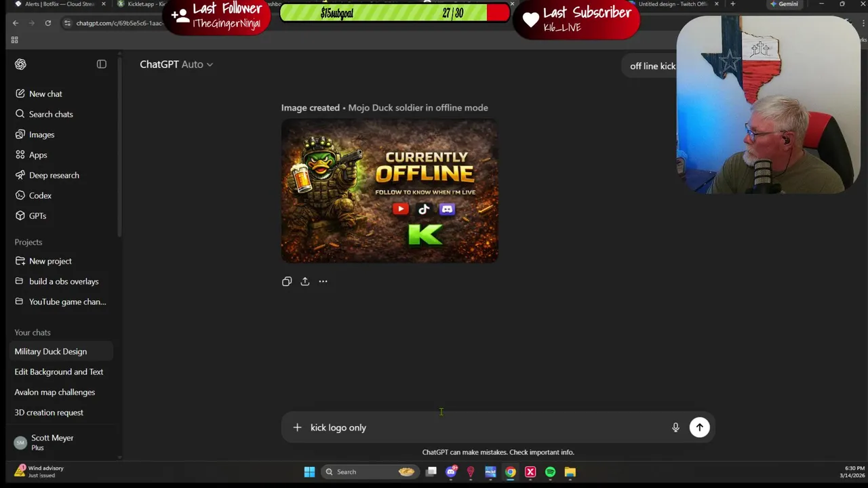Screen dimensions: 868x488
Task: Click the ChatGPT logo icon in sidebar
Action: point(20,64)
